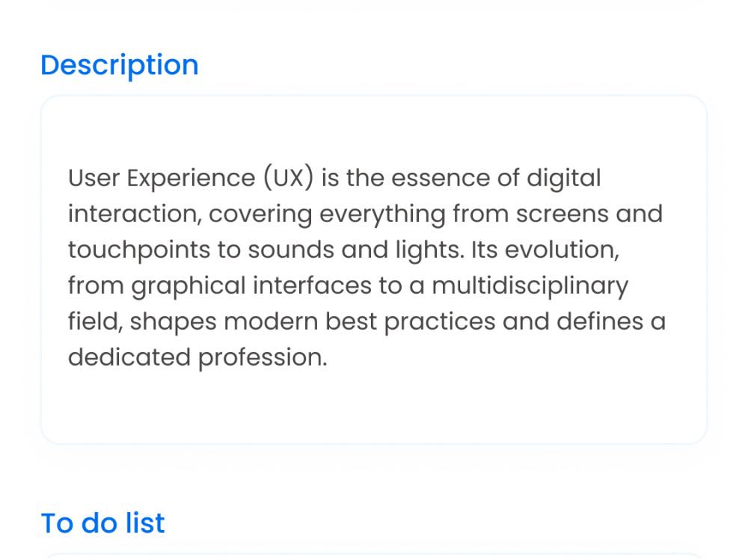The width and height of the screenshot is (748, 560).
Task: Click "dedicated profession." at the paragraph end
Action: point(197,357)
